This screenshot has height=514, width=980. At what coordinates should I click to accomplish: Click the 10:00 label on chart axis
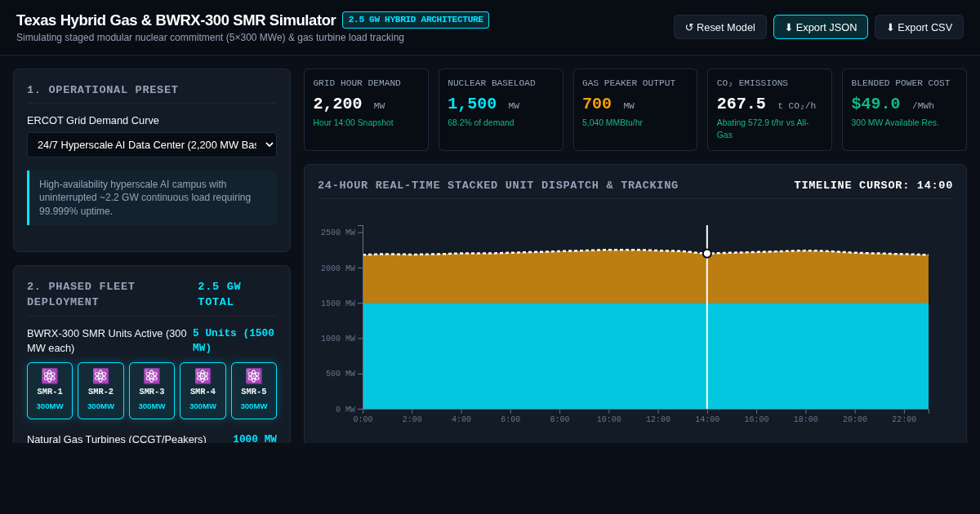coord(608,419)
